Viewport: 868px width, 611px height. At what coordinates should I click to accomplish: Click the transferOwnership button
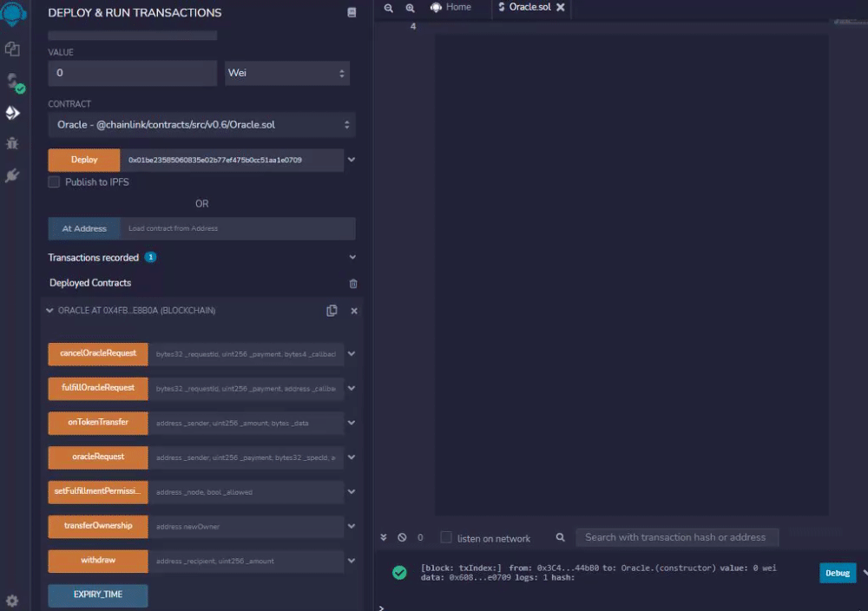[98, 526]
